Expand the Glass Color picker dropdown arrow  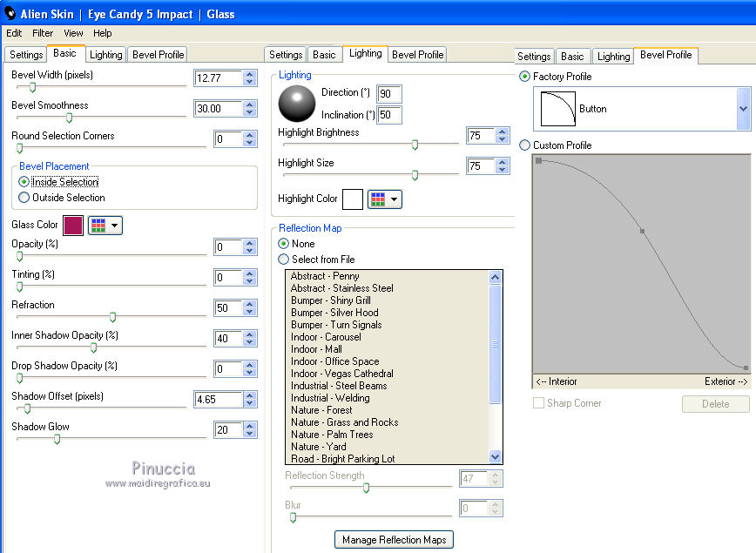click(115, 226)
